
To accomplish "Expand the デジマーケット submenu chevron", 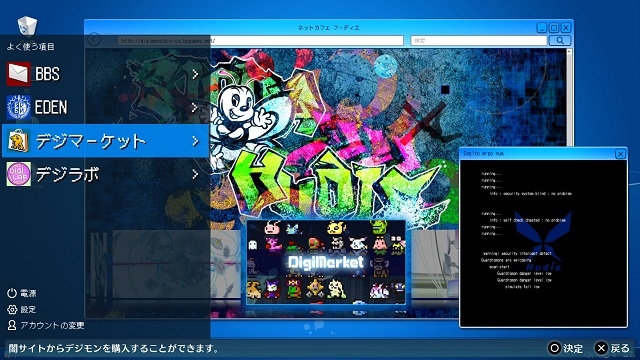I will pos(195,141).
